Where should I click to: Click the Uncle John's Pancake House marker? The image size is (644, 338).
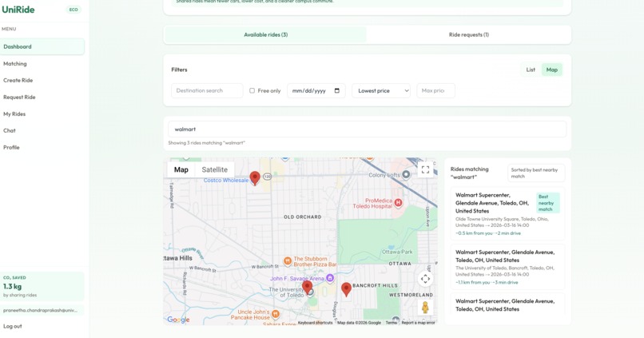click(276, 314)
